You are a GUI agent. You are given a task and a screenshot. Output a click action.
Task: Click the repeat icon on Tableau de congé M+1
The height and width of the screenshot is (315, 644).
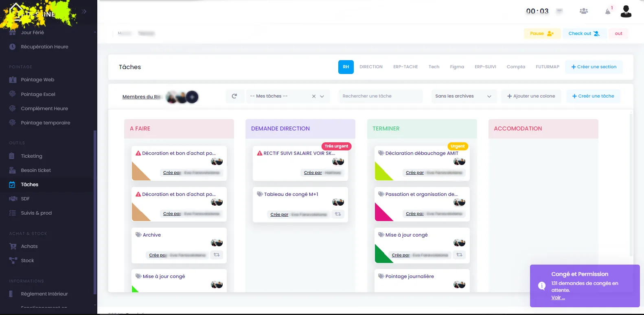(x=338, y=214)
